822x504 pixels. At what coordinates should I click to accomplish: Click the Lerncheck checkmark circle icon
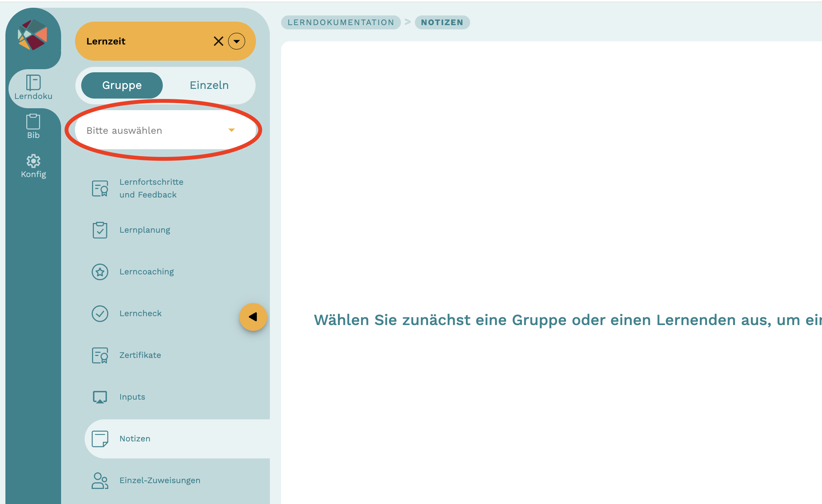(x=100, y=313)
